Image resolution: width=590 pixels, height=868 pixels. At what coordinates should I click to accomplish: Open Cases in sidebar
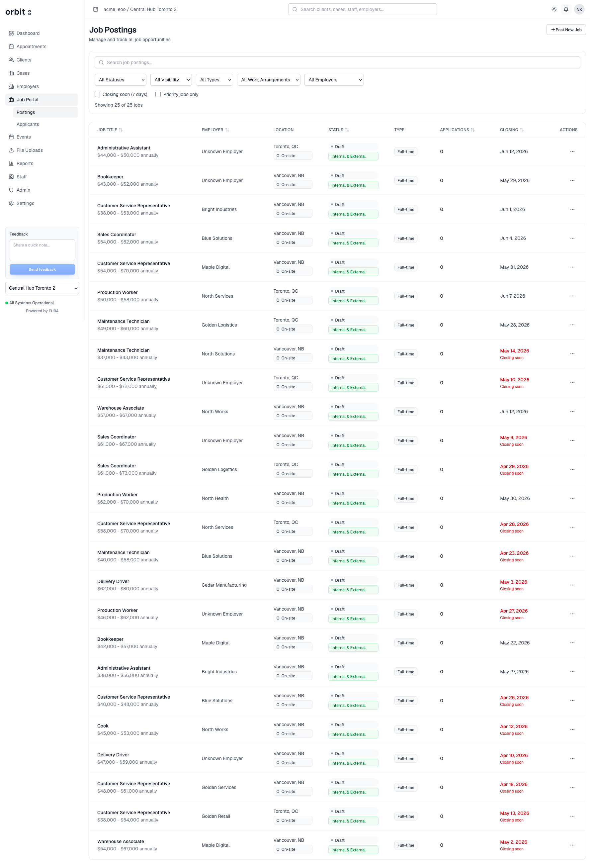pyautogui.click(x=42, y=73)
